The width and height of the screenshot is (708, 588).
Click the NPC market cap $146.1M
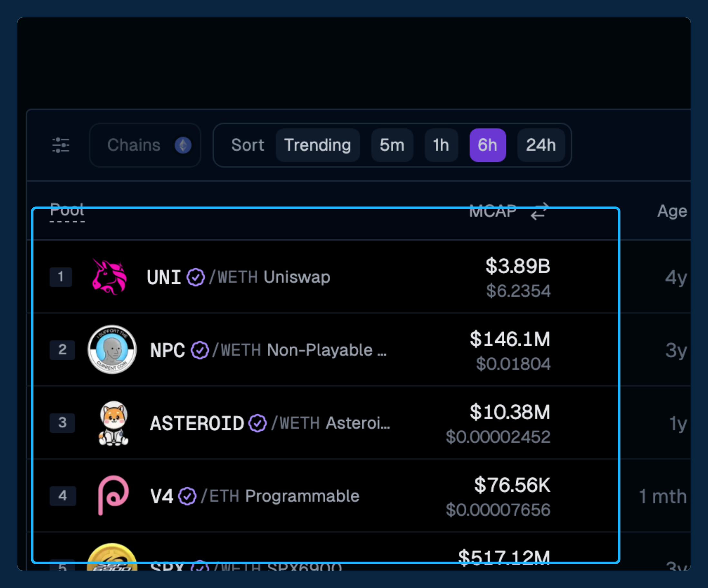(510, 339)
